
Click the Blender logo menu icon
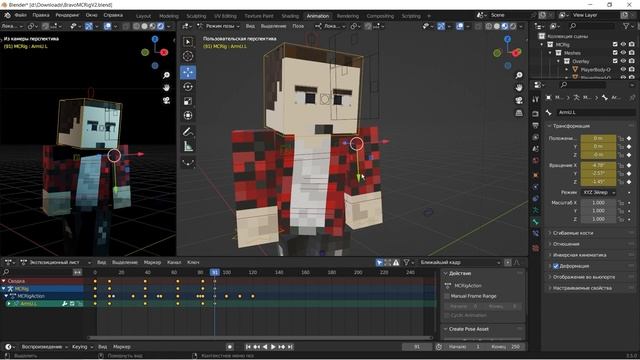point(7,15)
